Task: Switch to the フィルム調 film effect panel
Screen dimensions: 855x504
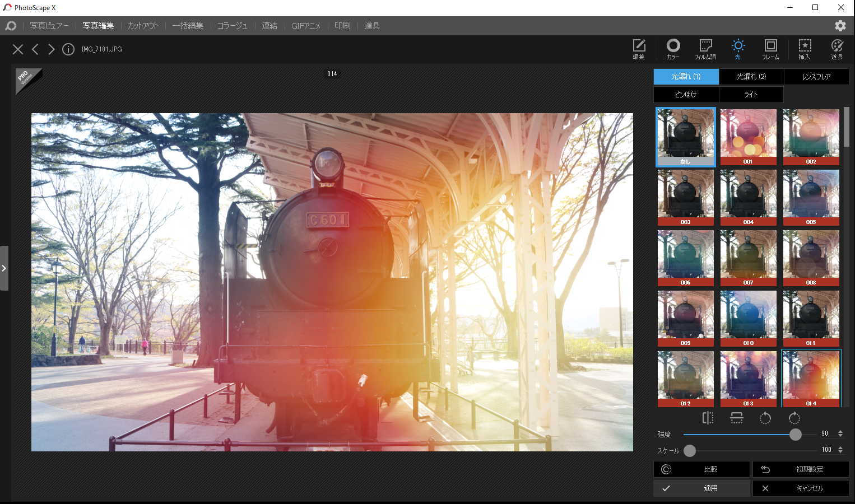Action: pos(704,49)
